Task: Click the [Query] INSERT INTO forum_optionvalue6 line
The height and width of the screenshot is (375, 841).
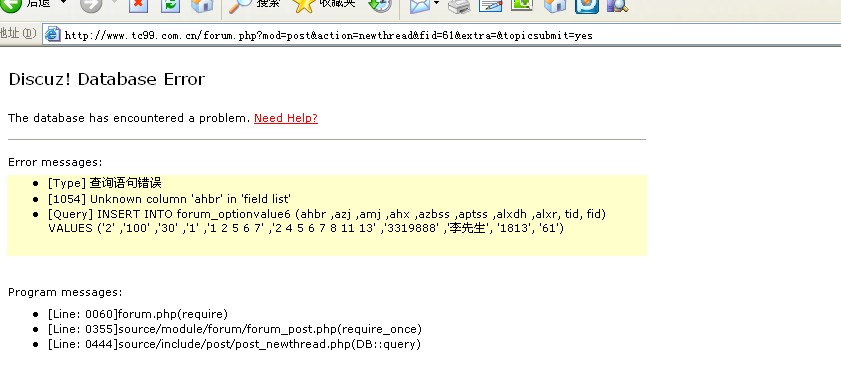Action: point(327,214)
